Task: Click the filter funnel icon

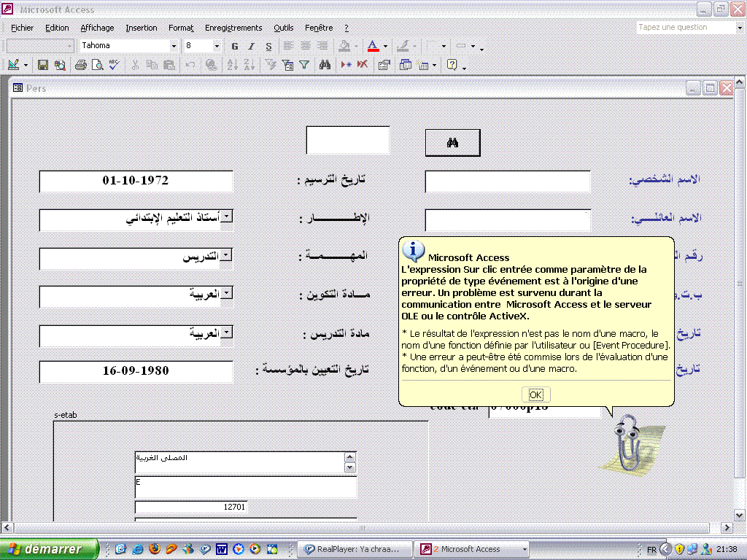Action: click(304, 65)
